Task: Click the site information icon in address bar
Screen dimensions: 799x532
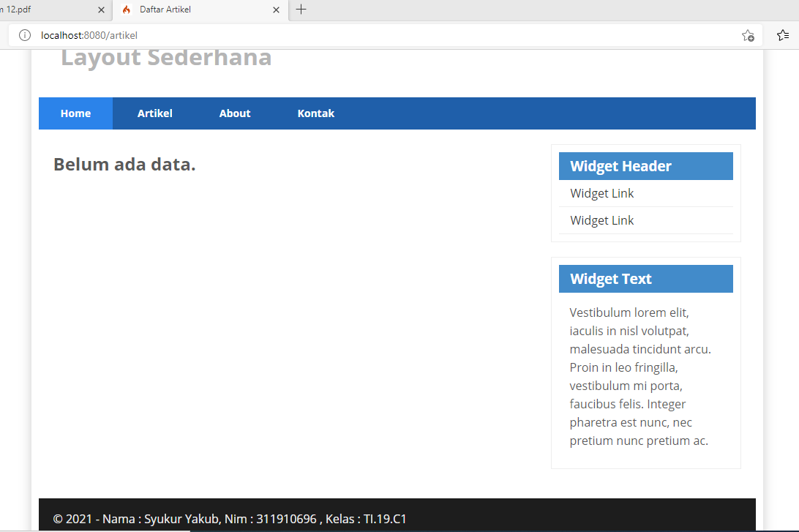Action: (x=25, y=35)
